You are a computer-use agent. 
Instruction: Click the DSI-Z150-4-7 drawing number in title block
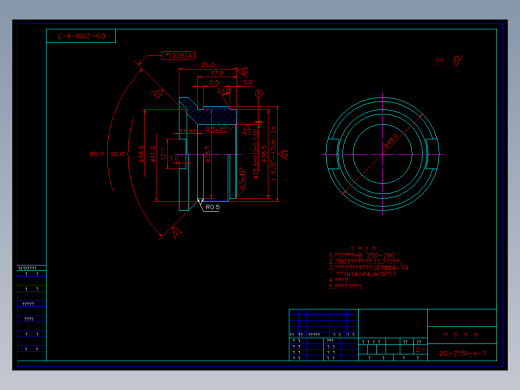[x=462, y=353]
